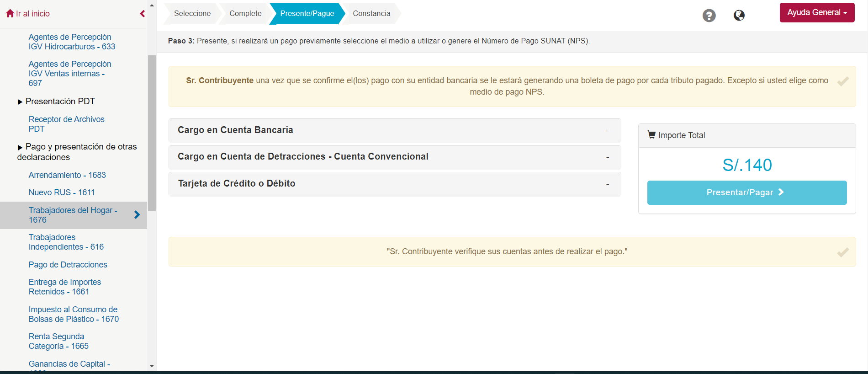Dismiss the verifique sus cuentas notice checkmark
The height and width of the screenshot is (374, 868).
coord(843,252)
